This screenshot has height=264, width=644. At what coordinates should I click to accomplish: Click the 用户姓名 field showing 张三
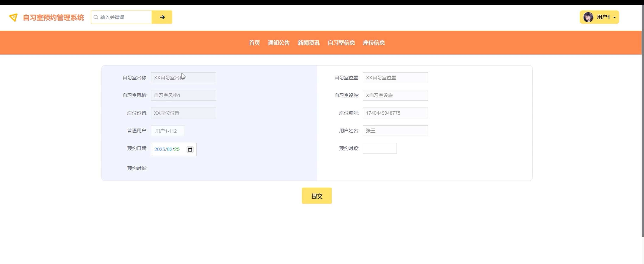[x=395, y=131]
